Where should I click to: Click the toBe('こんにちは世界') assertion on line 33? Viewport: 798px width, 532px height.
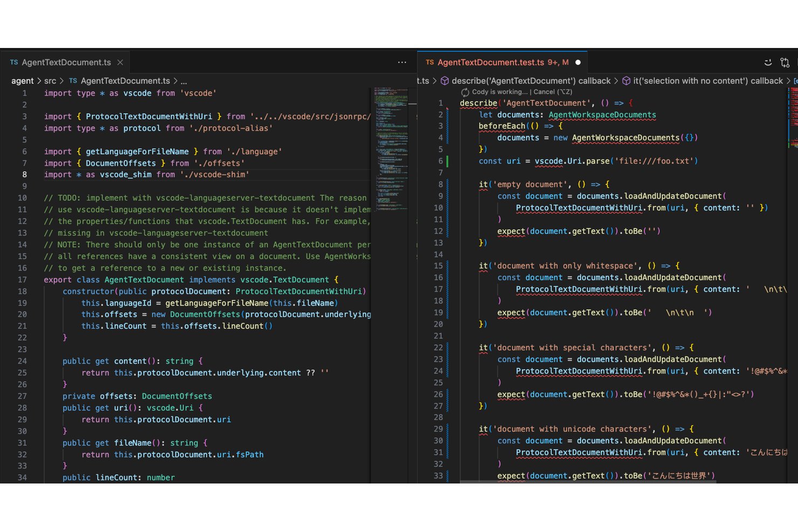(670, 476)
